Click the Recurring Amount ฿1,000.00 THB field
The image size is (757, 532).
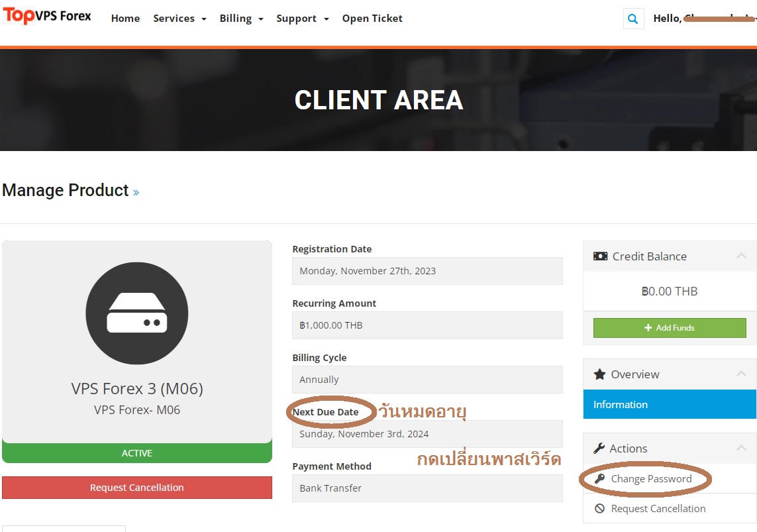point(427,325)
